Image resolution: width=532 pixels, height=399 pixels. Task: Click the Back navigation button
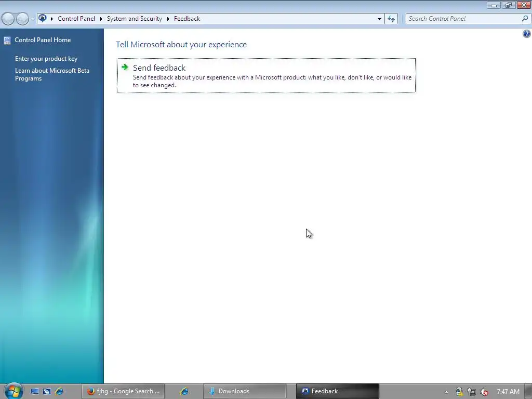pos(8,19)
